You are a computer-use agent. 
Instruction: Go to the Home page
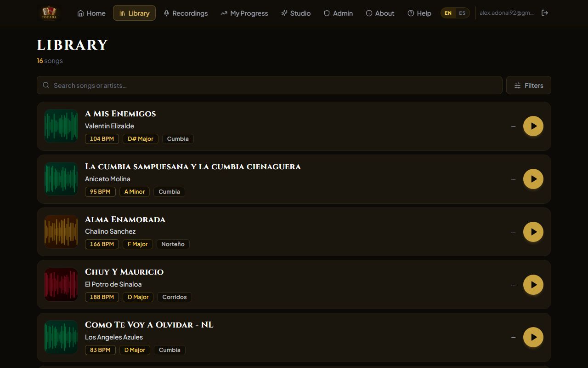click(x=91, y=13)
